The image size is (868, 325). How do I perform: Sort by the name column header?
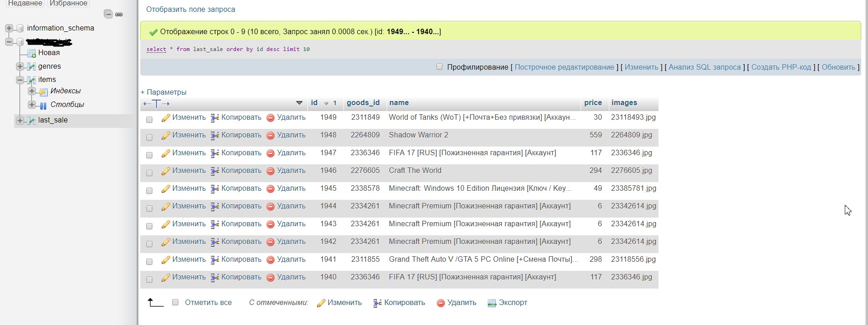399,103
